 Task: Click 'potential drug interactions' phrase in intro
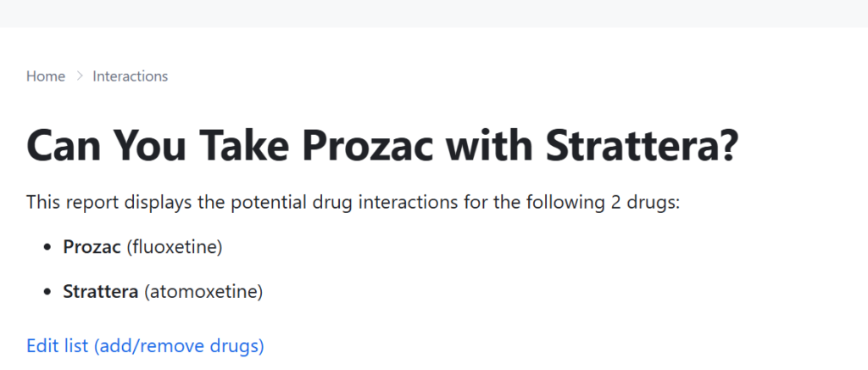344,203
